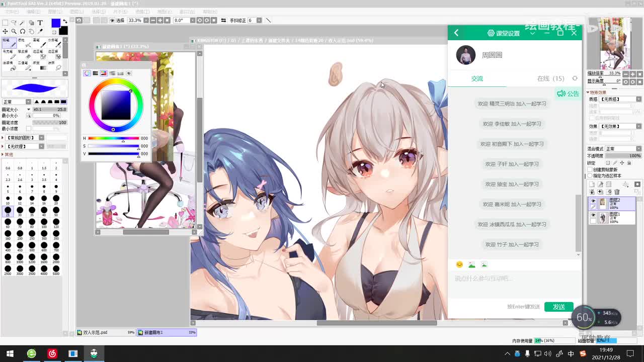The height and width of the screenshot is (362, 644).
Task: Open emoji picker in chat
Action: [459, 264]
